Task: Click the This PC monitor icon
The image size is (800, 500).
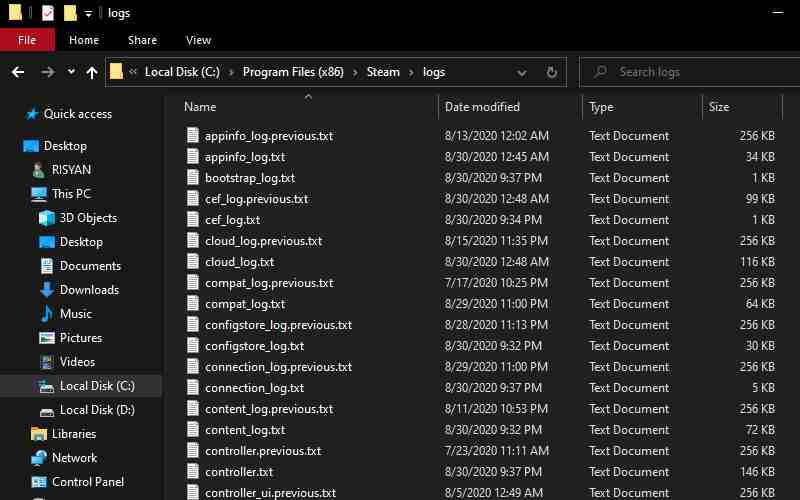Action: (x=39, y=194)
